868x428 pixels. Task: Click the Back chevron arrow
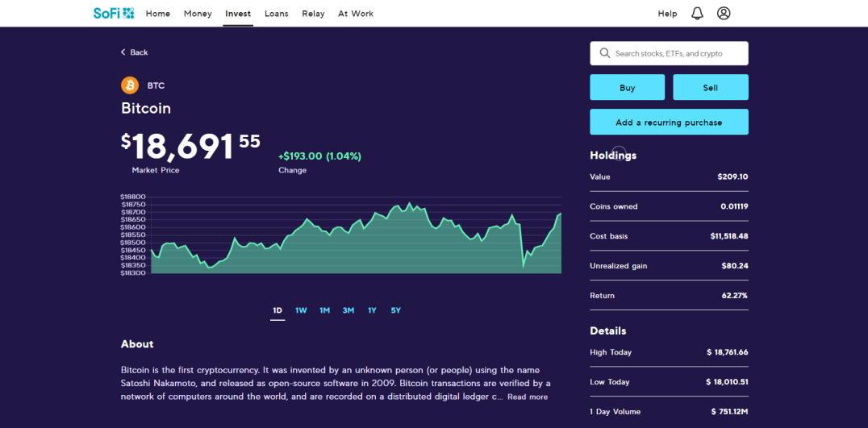[x=123, y=52]
